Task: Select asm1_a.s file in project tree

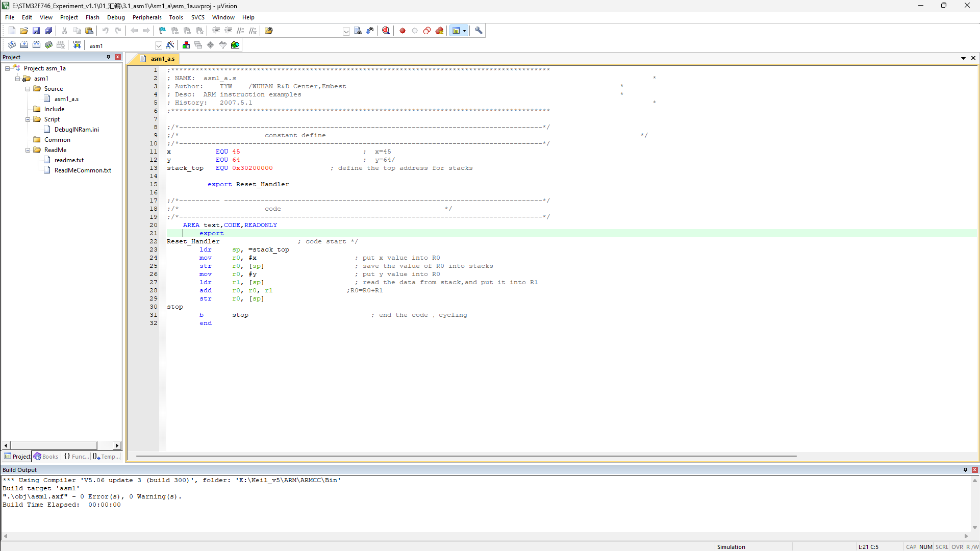Action: 66,99
